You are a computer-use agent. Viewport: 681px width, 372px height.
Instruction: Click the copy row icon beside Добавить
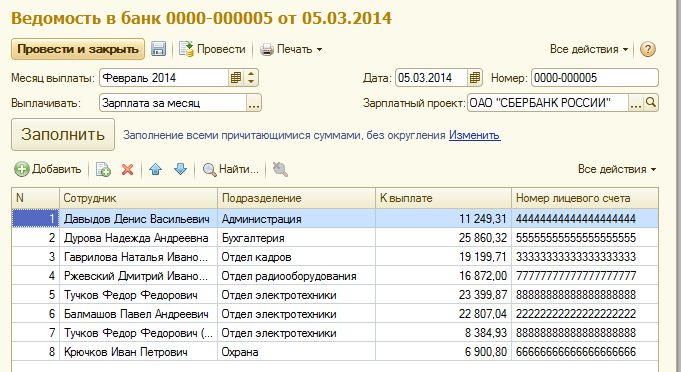pos(103,169)
